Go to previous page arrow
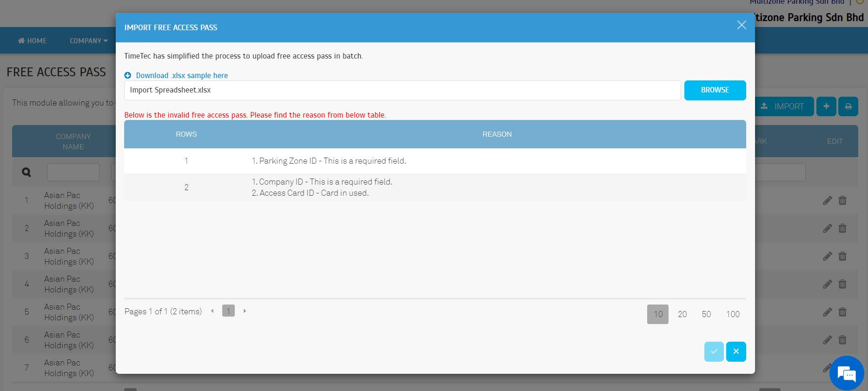 pyautogui.click(x=212, y=311)
